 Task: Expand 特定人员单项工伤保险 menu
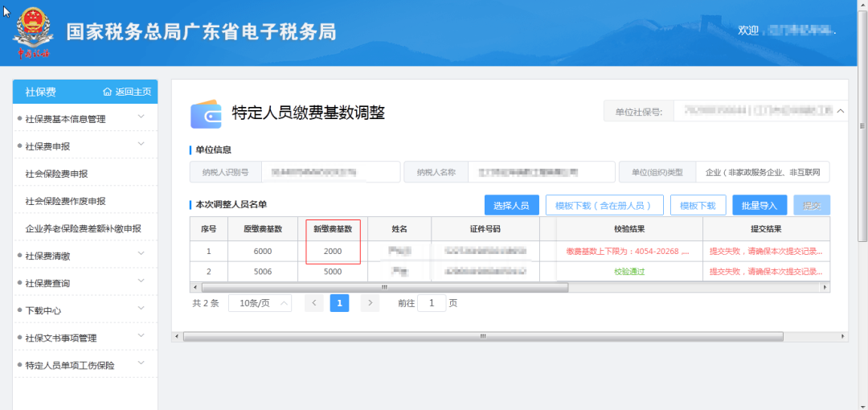tap(85, 365)
